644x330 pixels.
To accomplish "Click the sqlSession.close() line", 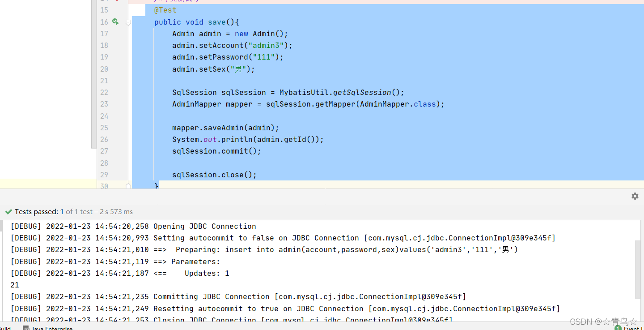I will (x=215, y=175).
